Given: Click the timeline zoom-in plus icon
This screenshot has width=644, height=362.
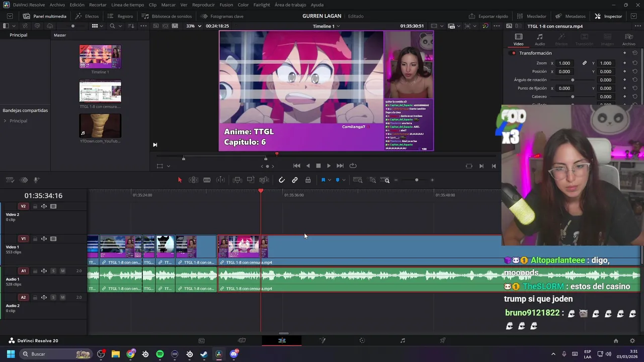Looking at the screenshot, I should pos(432,180).
